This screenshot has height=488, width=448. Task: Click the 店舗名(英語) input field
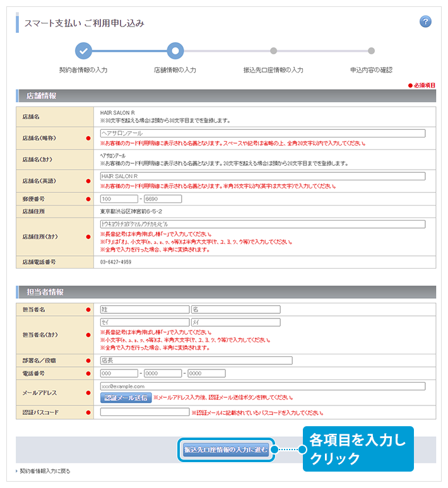[x=262, y=177]
